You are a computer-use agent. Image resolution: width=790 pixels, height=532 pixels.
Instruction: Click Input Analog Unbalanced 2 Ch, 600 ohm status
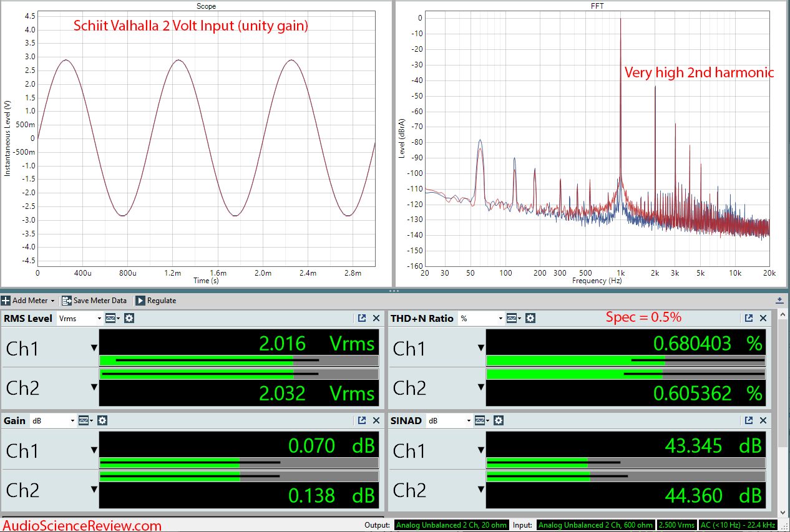[x=595, y=525]
